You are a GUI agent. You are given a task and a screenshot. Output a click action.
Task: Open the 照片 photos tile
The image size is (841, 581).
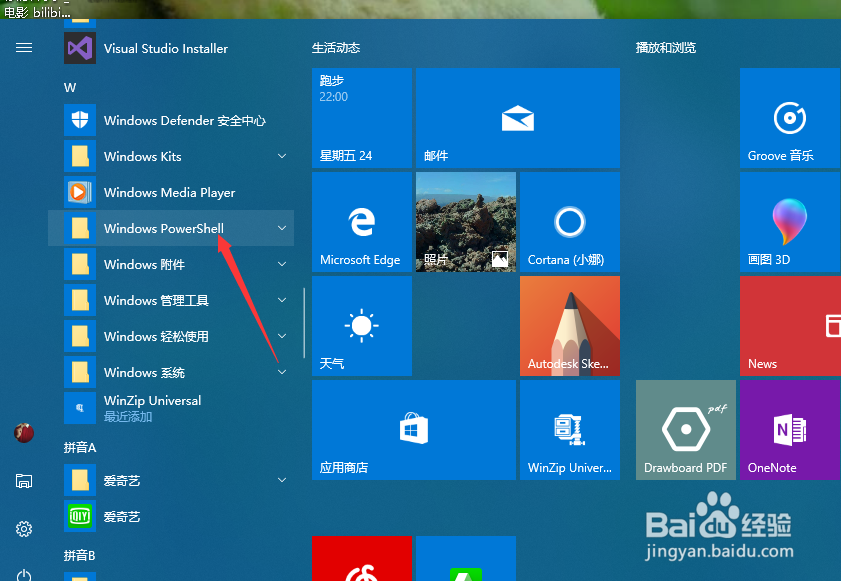coord(466,222)
